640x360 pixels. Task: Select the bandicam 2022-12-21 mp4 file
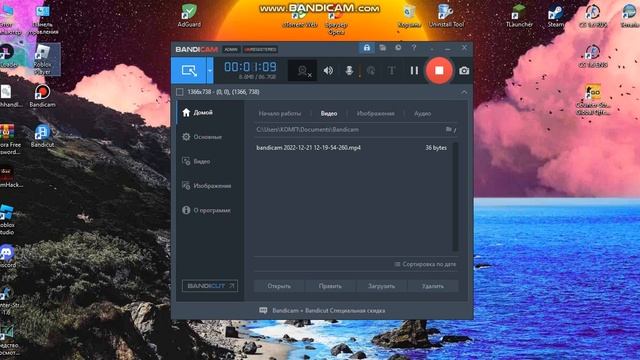click(309, 148)
